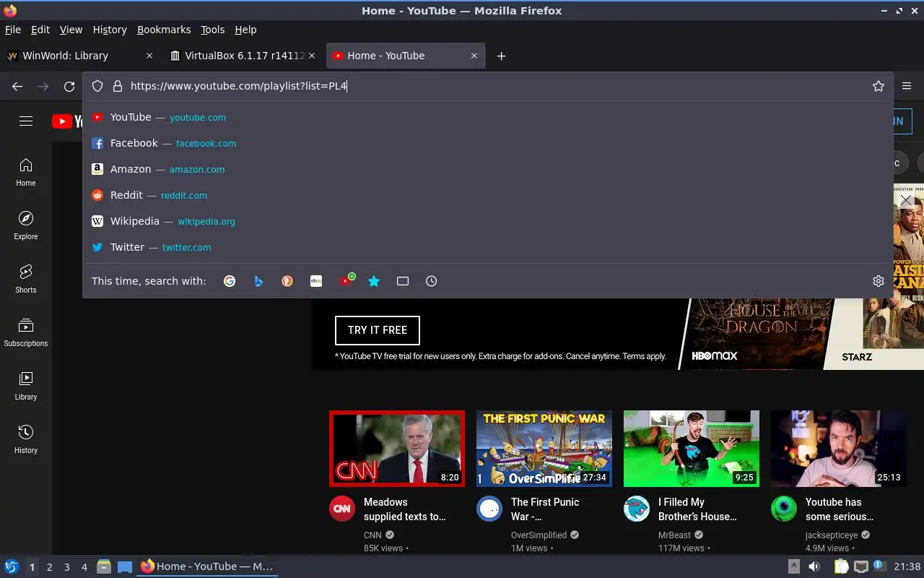Click Firefox Home - YouTube taskbar entry
The width and height of the screenshot is (924, 578).
pyautogui.click(x=207, y=566)
